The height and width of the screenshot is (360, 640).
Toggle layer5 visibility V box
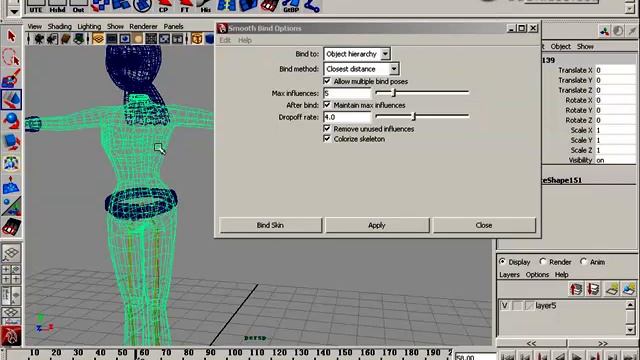pyautogui.click(x=505, y=306)
